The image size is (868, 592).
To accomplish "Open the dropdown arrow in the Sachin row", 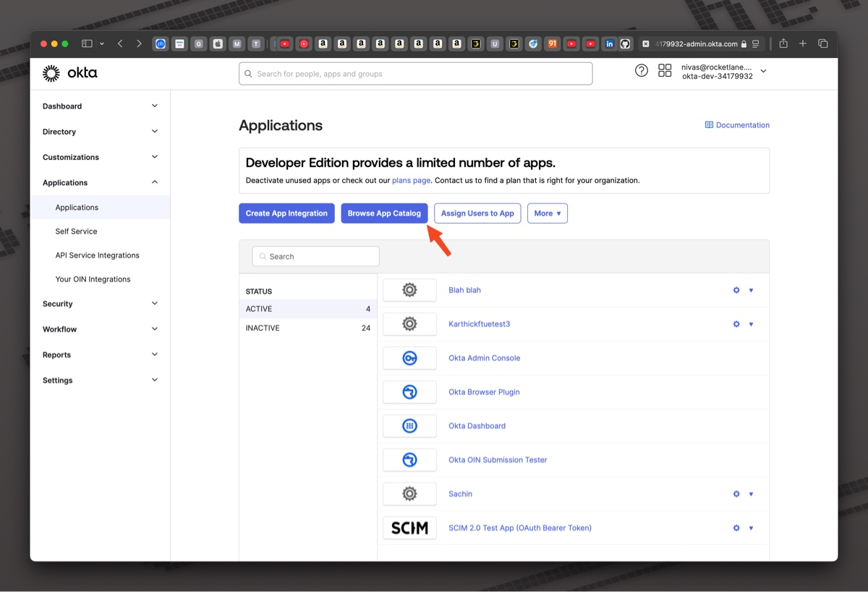I will click(x=751, y=494).
